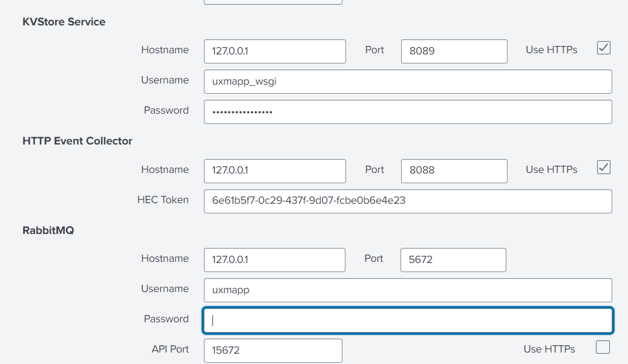Click the HTTP Event Collector Hostname field
Image resolution: width=628 pixels, height=364 pixels.
click(274, 171)
